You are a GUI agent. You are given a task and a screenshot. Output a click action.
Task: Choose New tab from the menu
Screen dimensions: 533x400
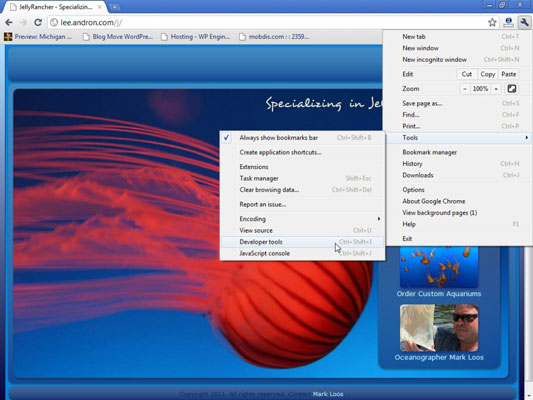459,37
